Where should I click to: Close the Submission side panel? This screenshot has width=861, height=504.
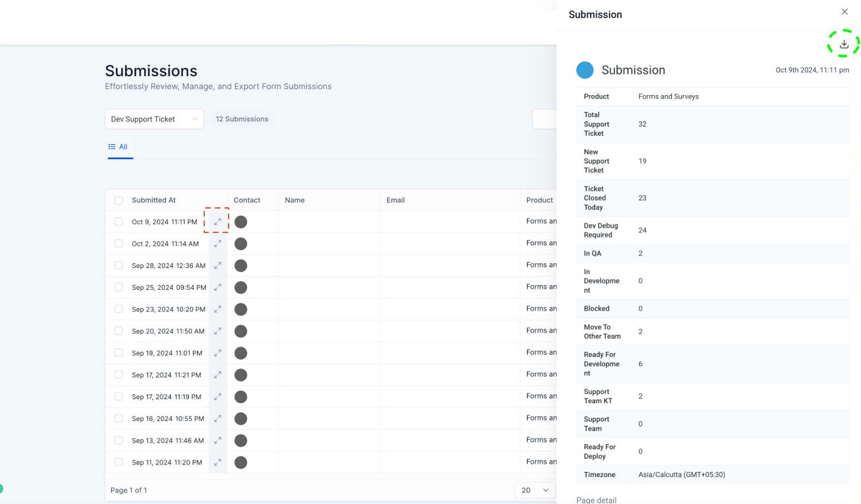(x=844, y=12)
